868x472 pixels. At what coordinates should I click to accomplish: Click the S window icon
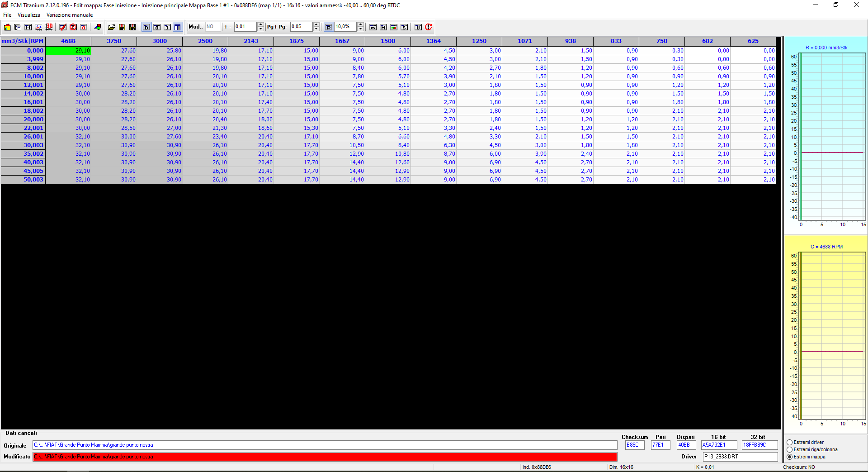(404, 27)
